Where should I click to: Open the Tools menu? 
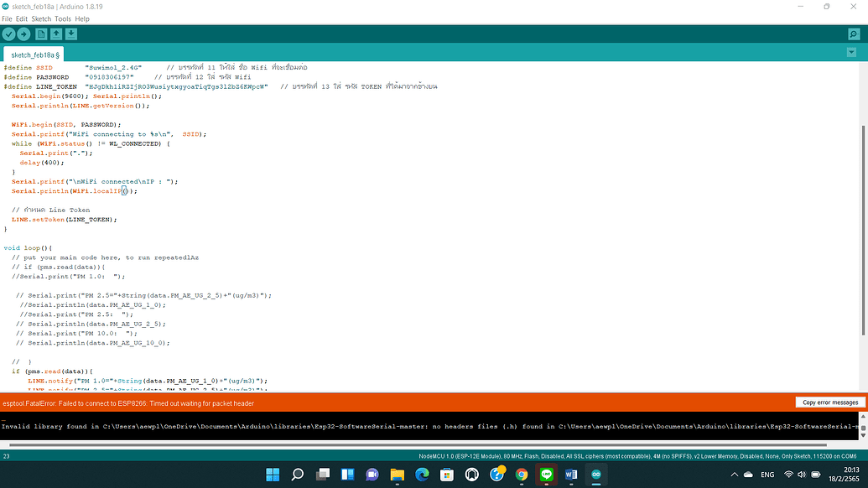pos(63,18)
